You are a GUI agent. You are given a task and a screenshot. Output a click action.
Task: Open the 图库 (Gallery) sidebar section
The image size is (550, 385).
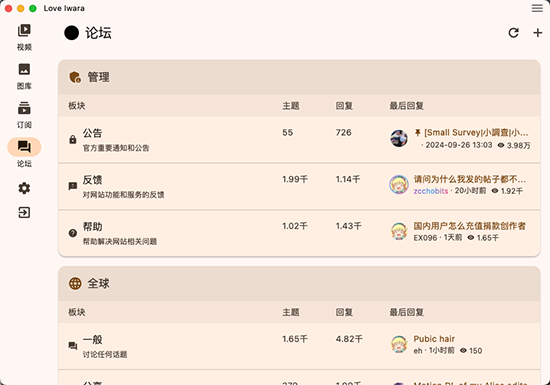point(24,76)
